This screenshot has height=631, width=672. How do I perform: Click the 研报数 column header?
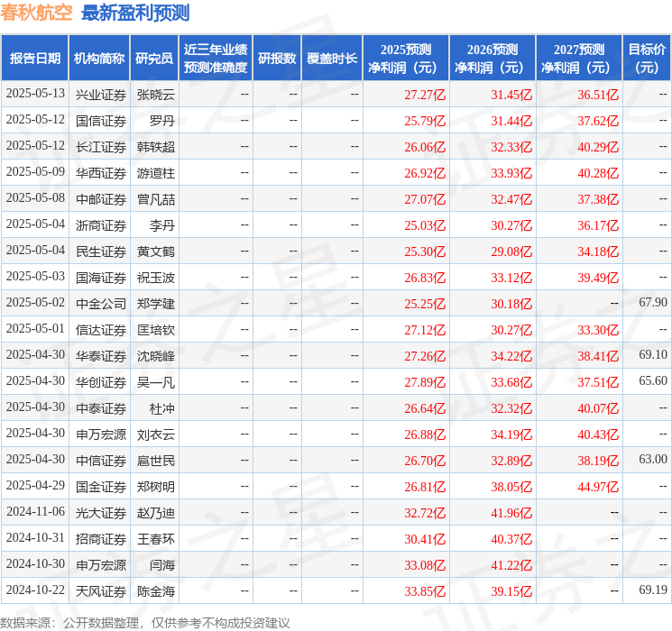[277, 59]
